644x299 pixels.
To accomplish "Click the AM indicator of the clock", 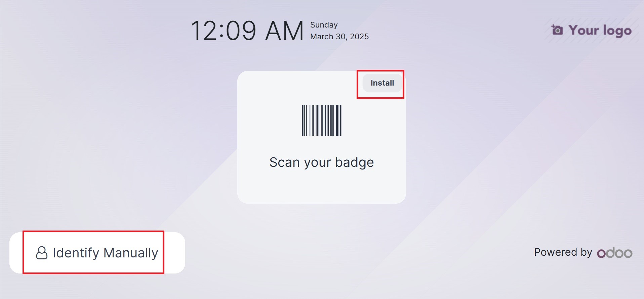I will [x=284, y=31].
